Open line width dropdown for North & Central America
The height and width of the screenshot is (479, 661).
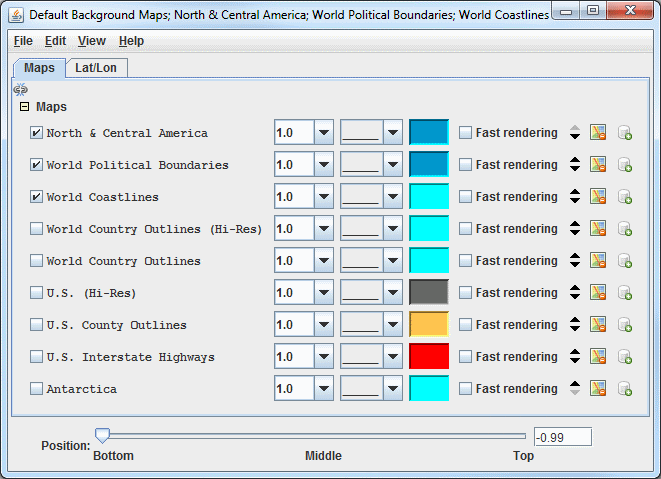pos(324,132)
